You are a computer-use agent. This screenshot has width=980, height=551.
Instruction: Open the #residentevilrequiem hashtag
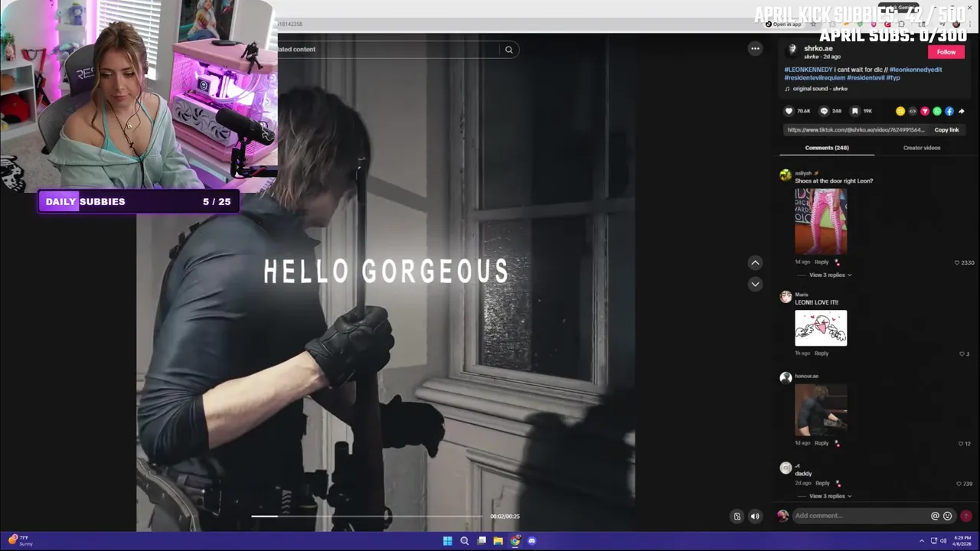coord(814,78)
